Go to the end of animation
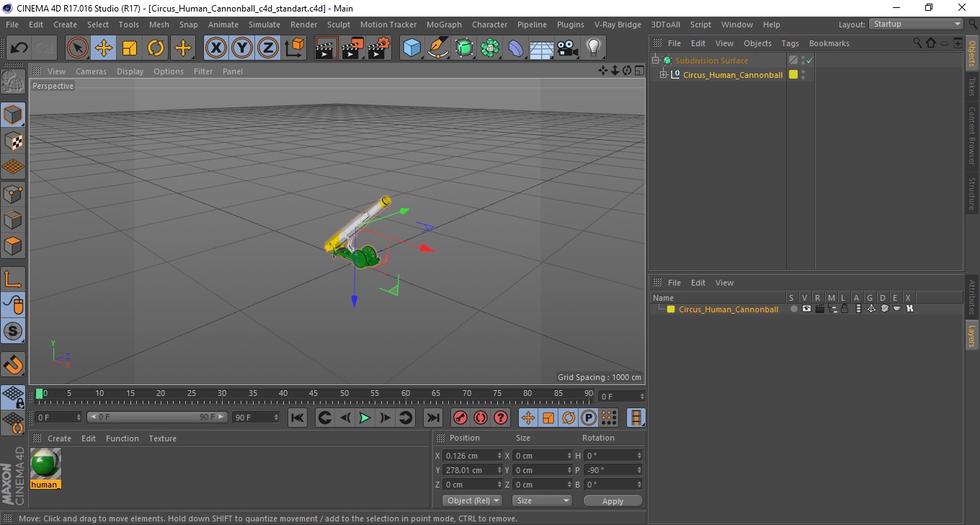 [x=432, y=418]
